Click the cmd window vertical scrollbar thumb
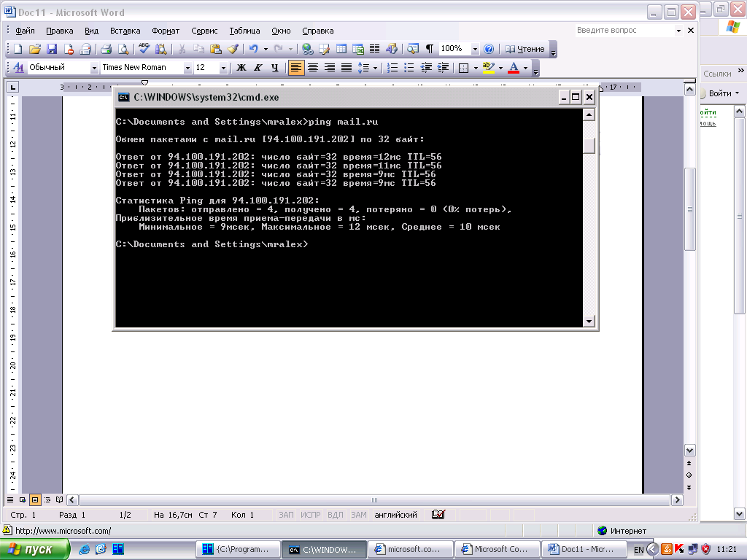The height and width of the screenshot is (560, 747). (589, 145)
